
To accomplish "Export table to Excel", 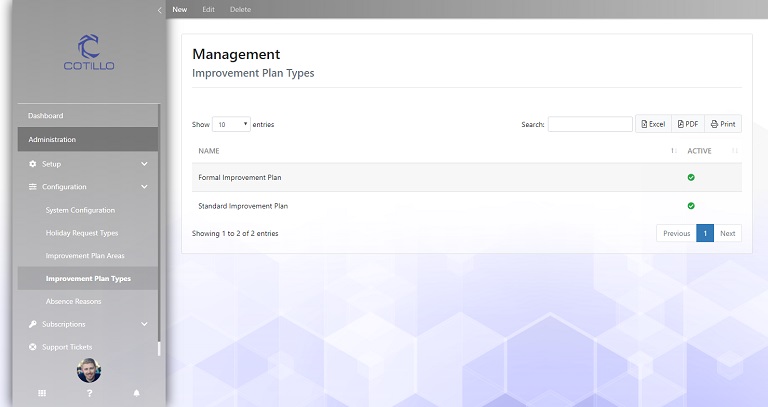I will pyautogui.click(x=653, y=124).
